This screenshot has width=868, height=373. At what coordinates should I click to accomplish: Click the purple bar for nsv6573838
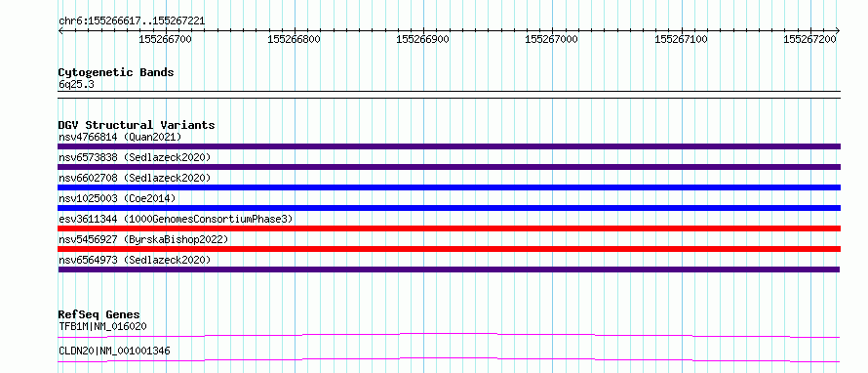tap(449, 167)
